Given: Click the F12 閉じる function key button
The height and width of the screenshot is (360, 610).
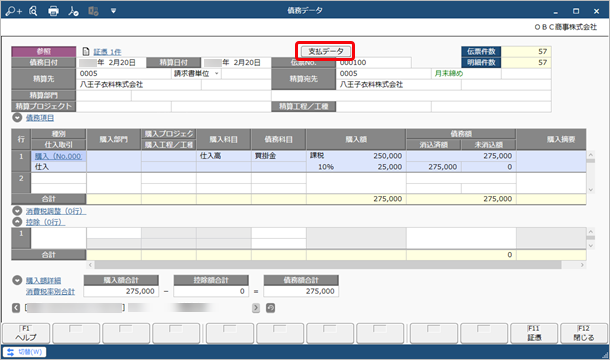Looking at the screenshot, I should 584,333.
